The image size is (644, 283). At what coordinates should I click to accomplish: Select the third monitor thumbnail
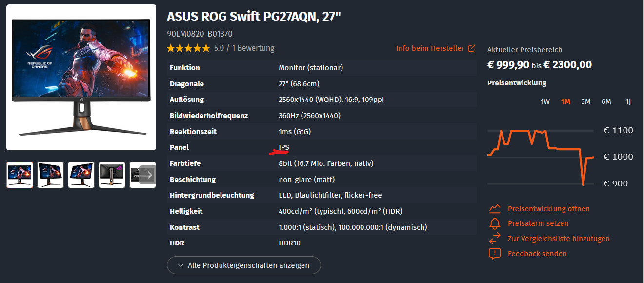81,175
